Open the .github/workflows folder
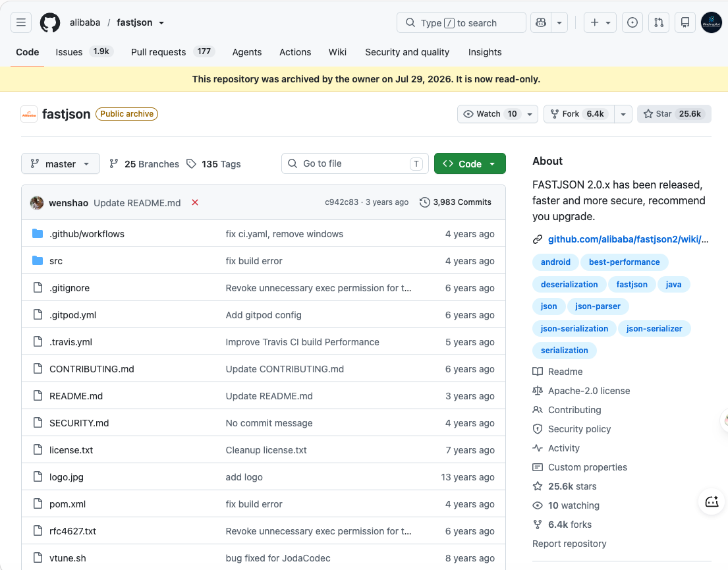 (x=87, y=234)
